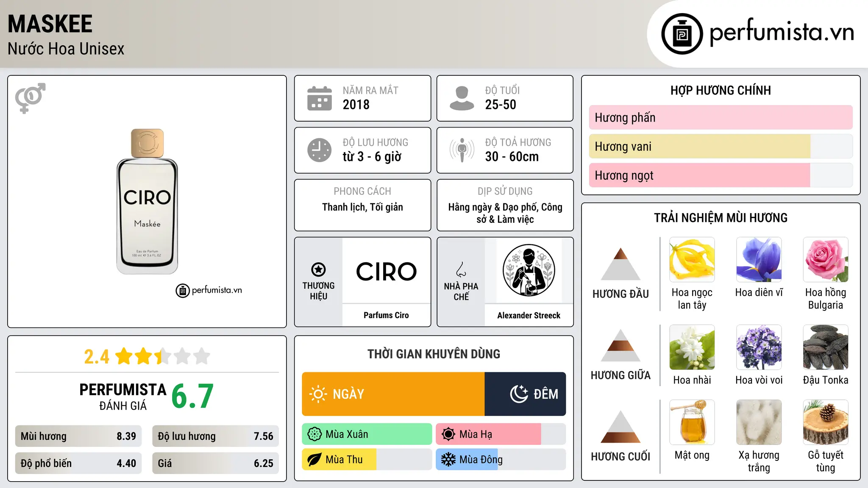
Task: Click the longevity value từ 3 - 6 giờ
Action: click(372, 157)
